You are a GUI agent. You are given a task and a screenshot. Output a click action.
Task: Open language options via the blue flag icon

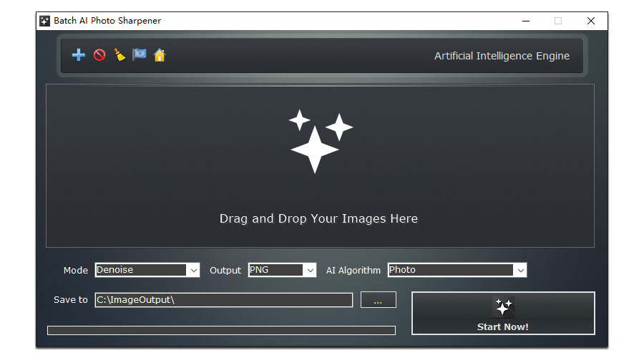tap(140, 55)
